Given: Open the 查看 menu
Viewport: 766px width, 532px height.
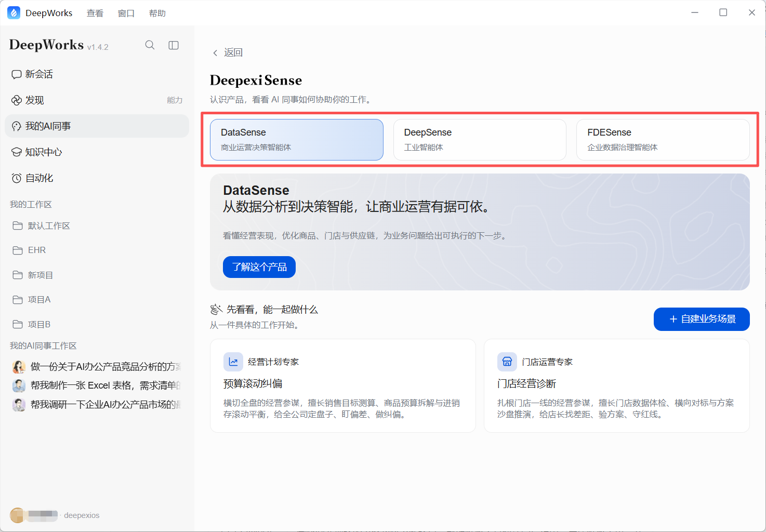Looking at the screenshot, I should (x=95, y=13).
